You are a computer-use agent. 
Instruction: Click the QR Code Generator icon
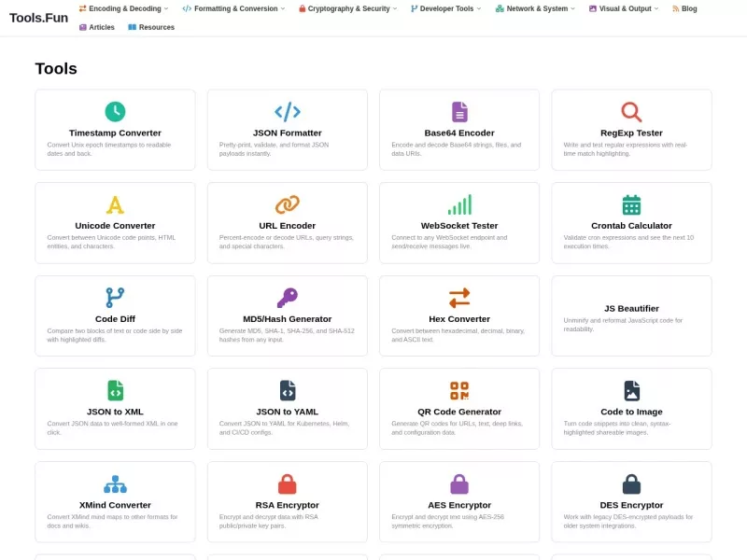click(x=459, y=390)
